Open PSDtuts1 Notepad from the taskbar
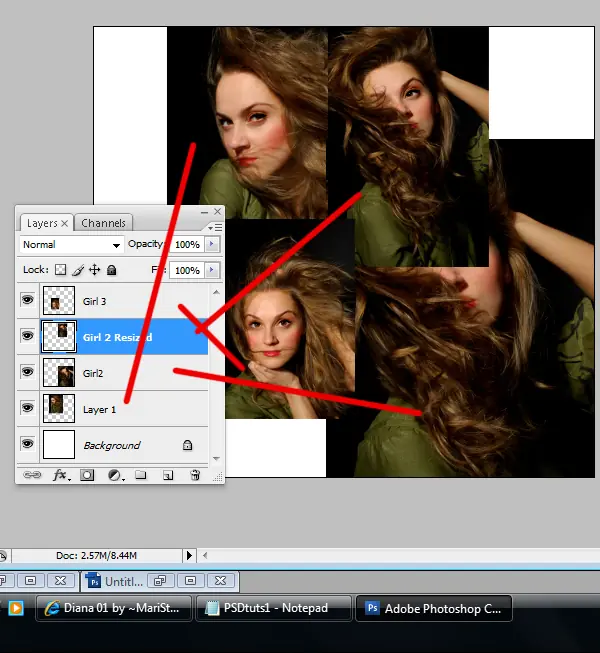This screenshot has width=600, height=653. coord(275,607)
